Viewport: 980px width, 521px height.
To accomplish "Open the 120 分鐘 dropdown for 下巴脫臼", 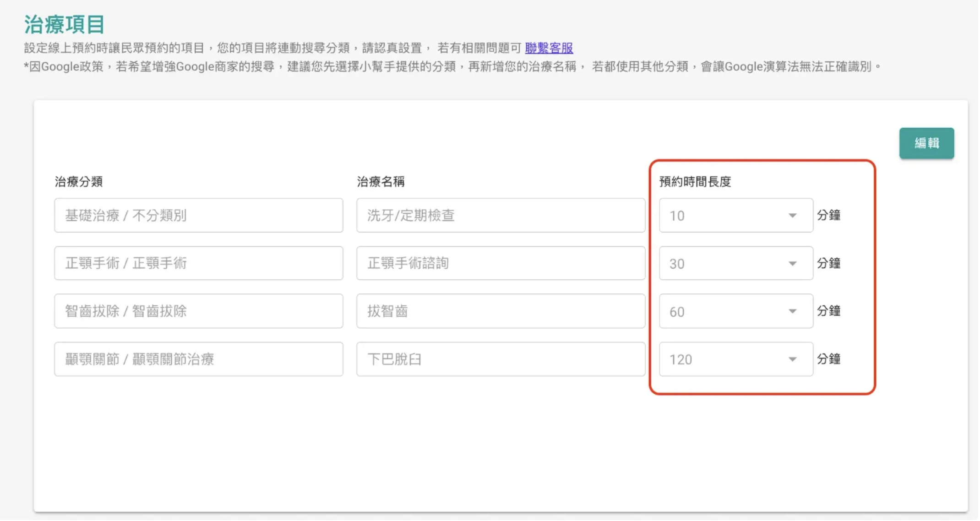I will click(735, 359).
